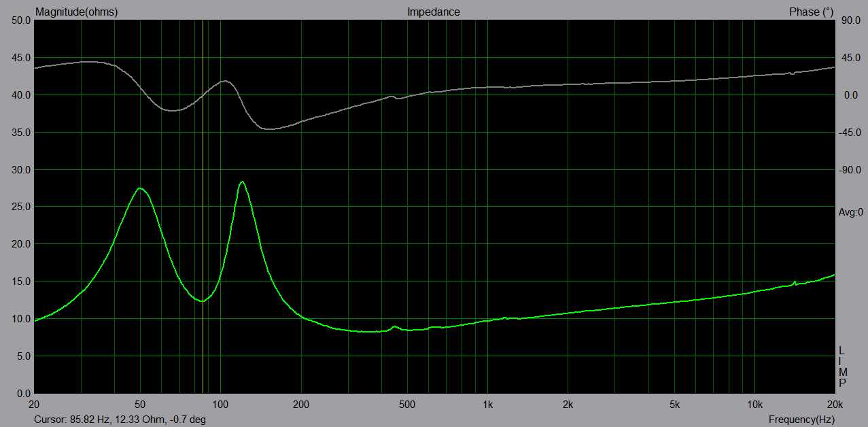Click the "Avg:0" indicator

[x=850, y=213]
